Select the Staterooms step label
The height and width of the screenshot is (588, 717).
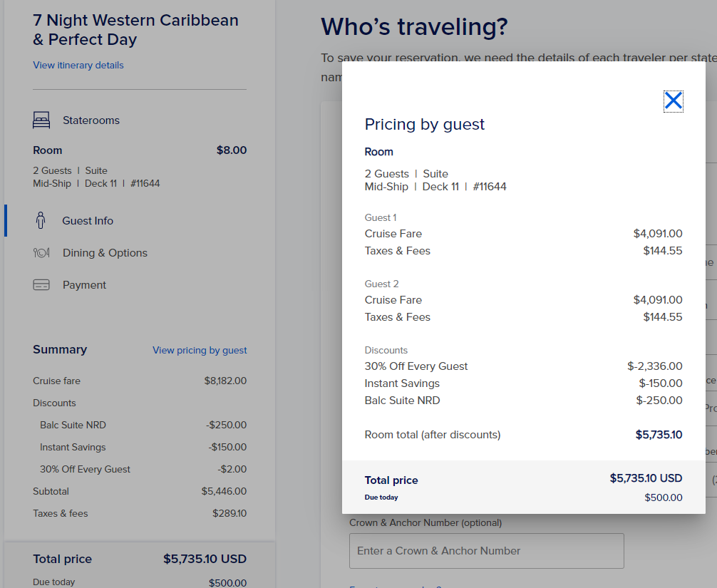tap(91, 120)
